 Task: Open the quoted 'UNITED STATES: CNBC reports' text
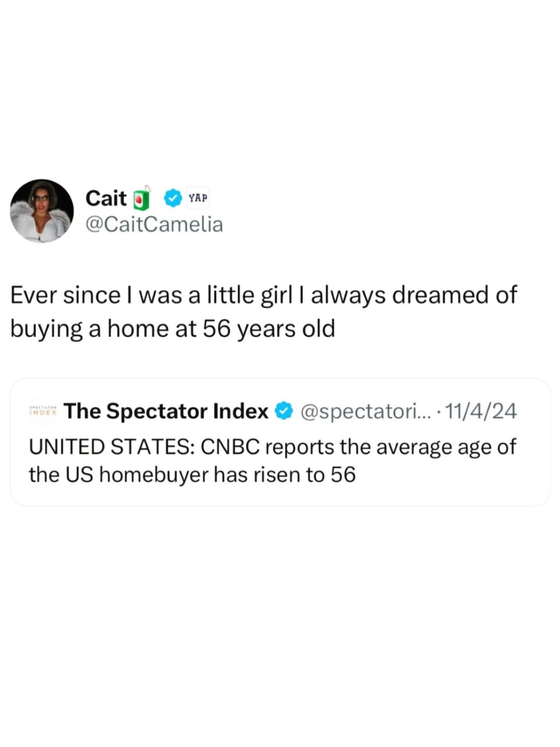point(272,446)
